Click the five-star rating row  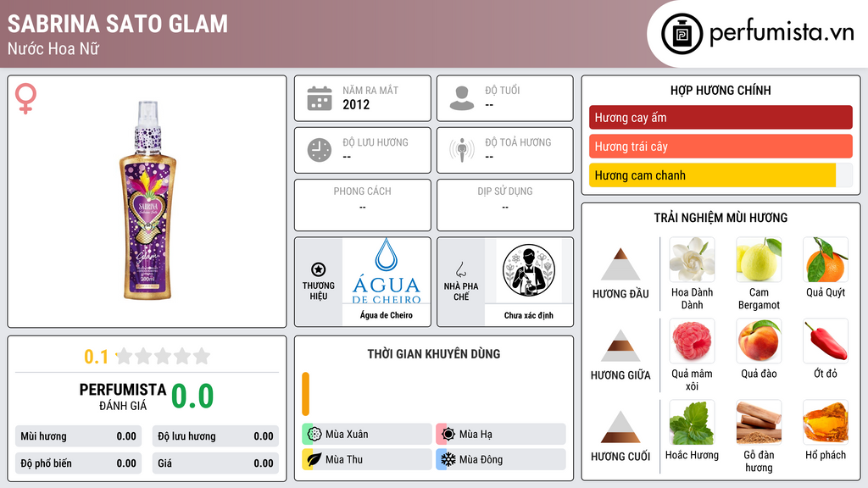[163, 356]
